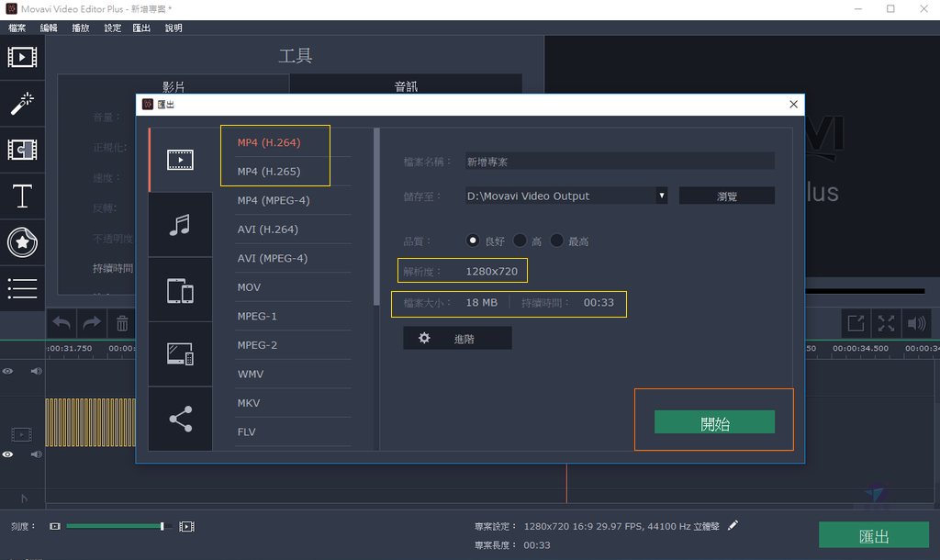The image size is (940, 560).
Task: Choose MKV format
Action: pos(248,403)
